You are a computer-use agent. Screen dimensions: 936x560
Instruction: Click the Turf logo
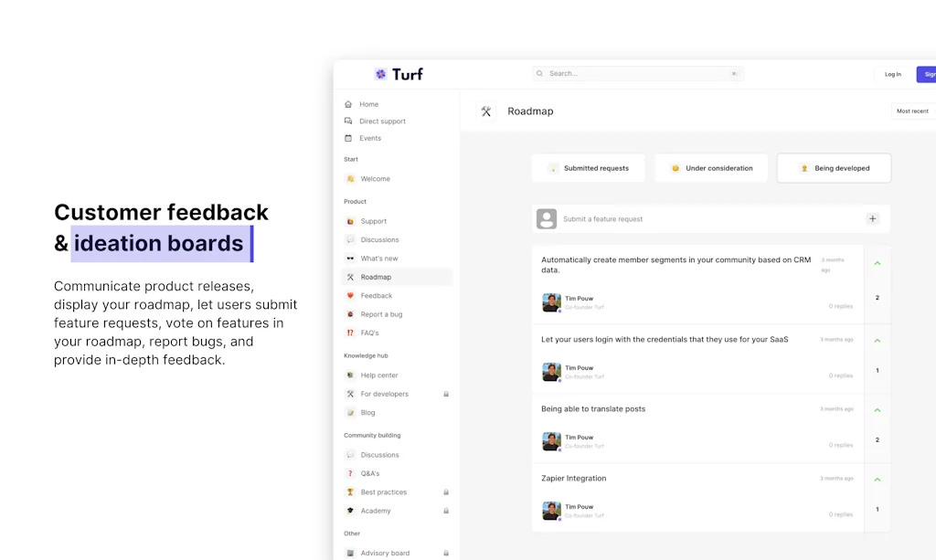pyautogui.click(x=399, y=74)
